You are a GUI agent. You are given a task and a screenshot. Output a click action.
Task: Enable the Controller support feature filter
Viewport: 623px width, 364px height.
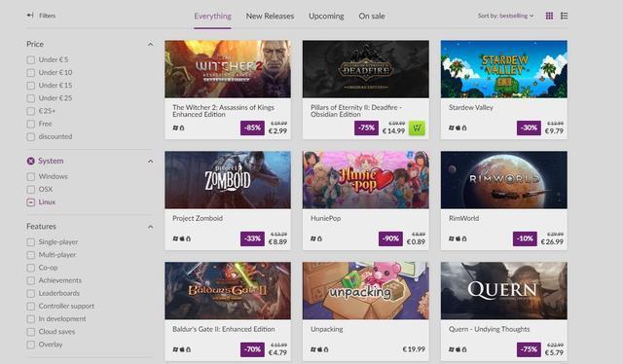(x=30, y=307)
